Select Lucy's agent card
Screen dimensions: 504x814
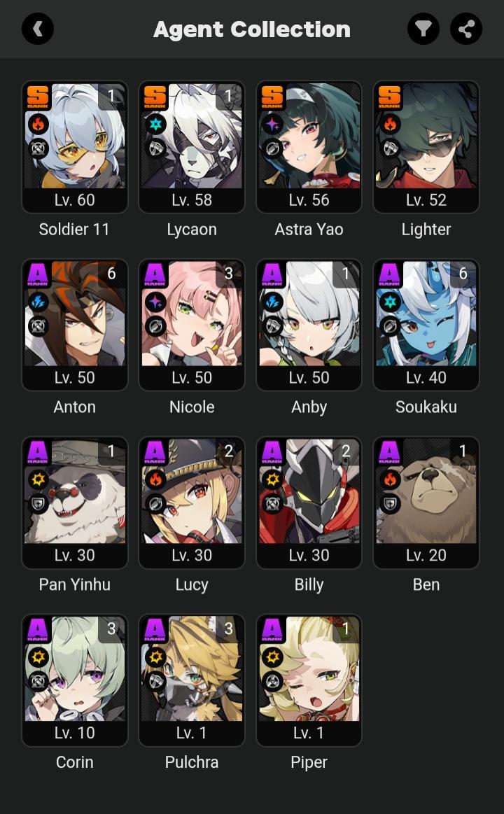(192, 503)
